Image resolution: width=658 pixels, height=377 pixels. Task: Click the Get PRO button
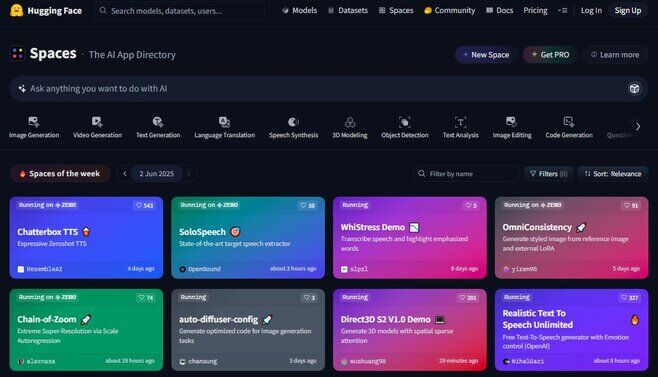pos(550,55)
